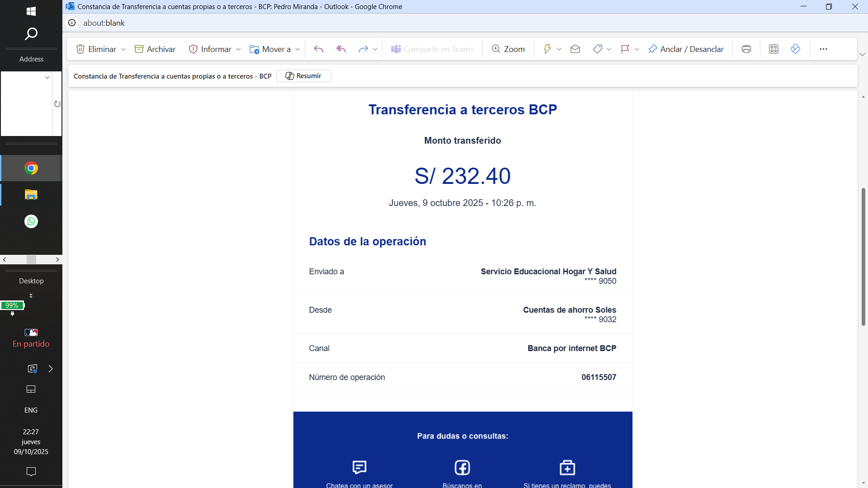
Task: Click Eliminar to delete the message
Action: tap(96, 49)
